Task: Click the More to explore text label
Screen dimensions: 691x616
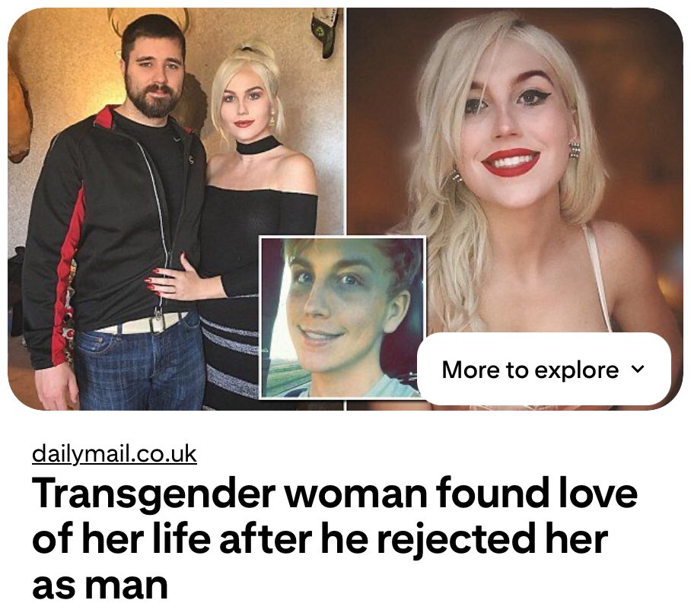Action: (530, 370)
